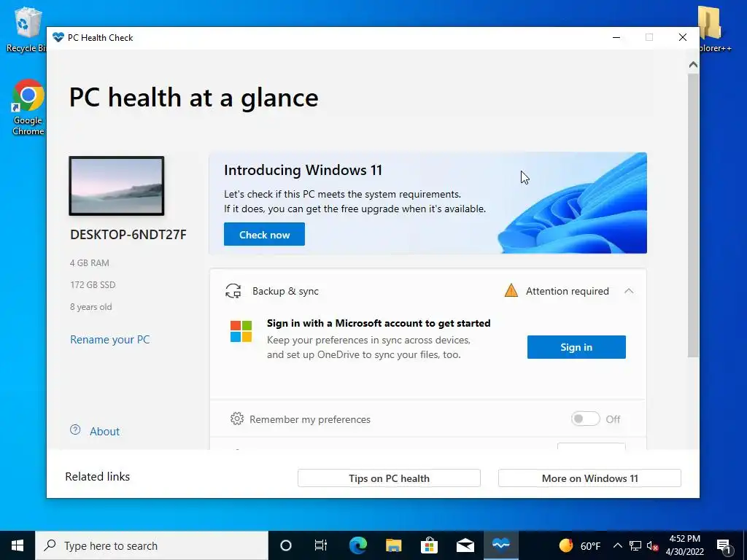Open Cortana circle icon on taskbar
Image resolution: width=747 pixels, height=560 pixels.
286,545
